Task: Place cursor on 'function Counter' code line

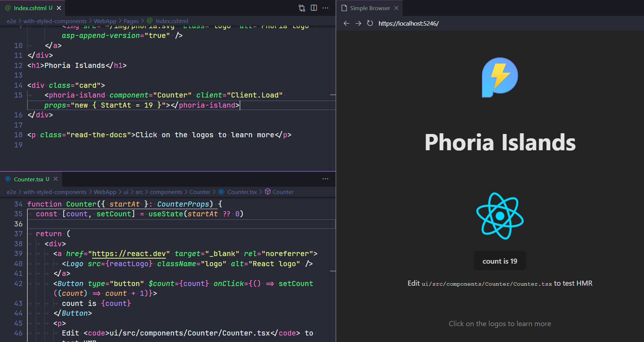Action: point(125,204)
